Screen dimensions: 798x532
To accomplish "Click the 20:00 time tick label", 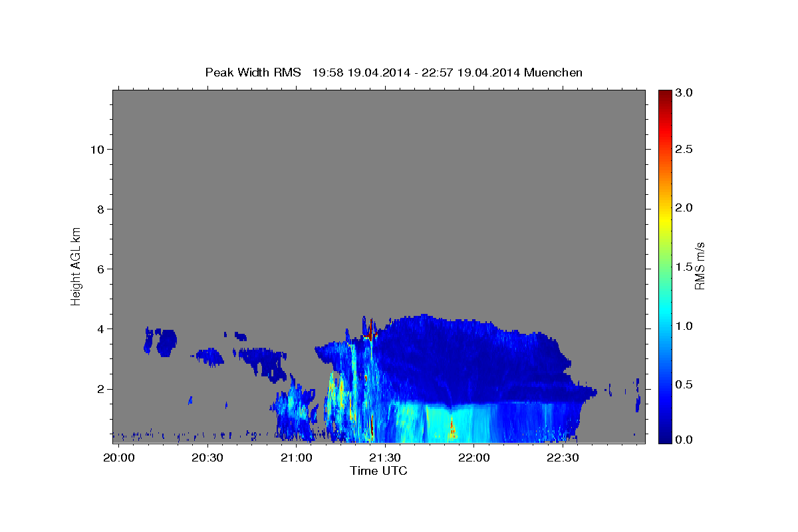I will 120,458.
